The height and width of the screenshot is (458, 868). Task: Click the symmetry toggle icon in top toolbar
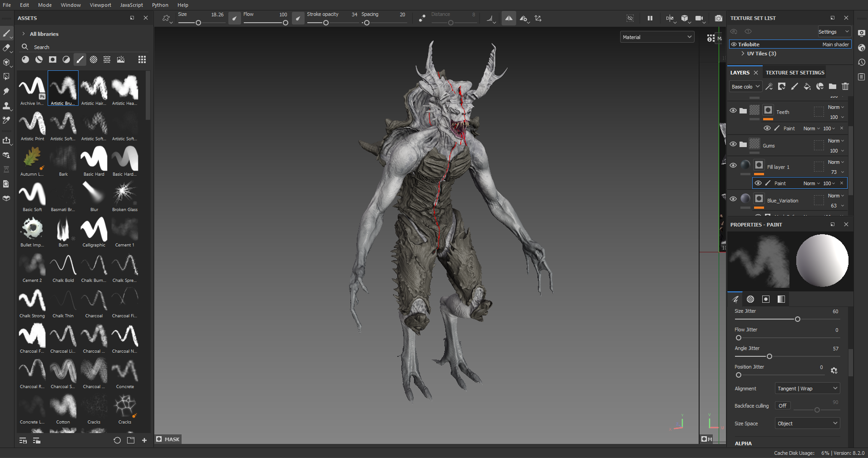508,19
